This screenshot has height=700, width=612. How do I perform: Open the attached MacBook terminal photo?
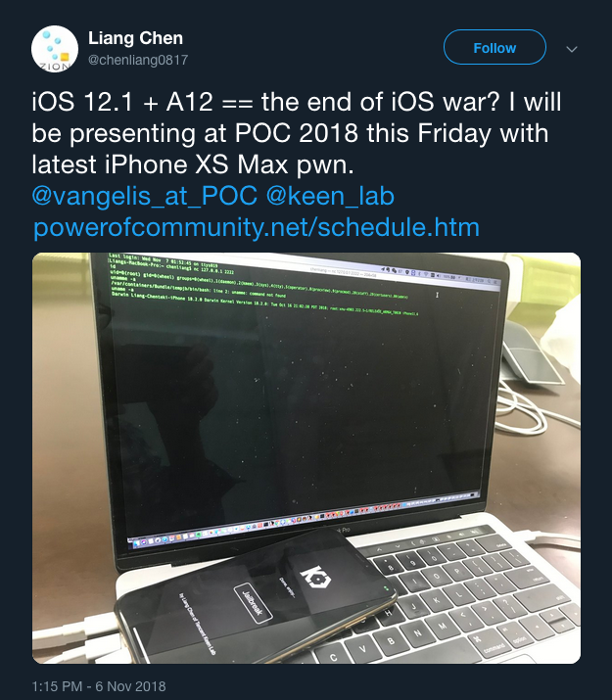coord(306,458)
